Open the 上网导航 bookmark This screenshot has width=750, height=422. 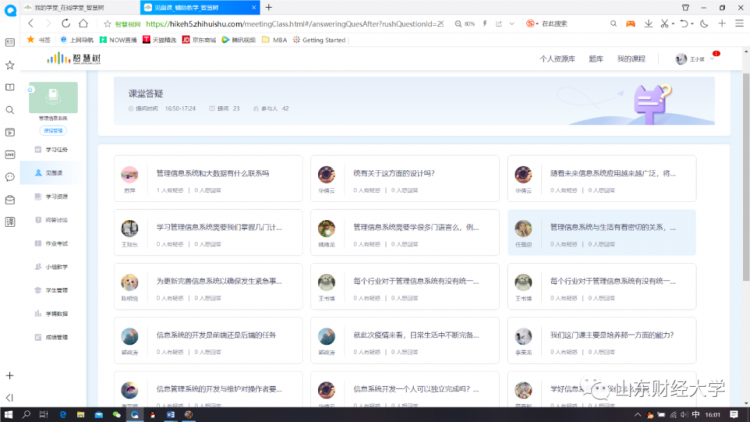click(77, 40)
